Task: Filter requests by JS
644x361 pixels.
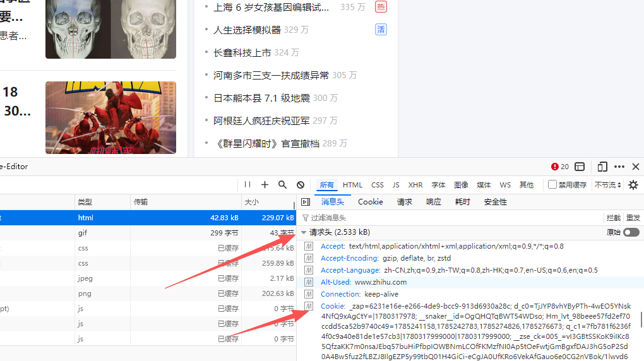Action: point(395,185)
